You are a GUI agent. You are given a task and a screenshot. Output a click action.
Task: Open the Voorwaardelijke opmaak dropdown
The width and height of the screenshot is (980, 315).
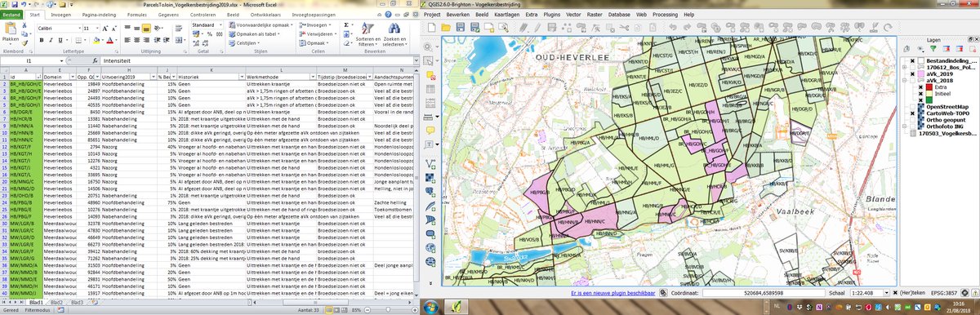(261, 25)
